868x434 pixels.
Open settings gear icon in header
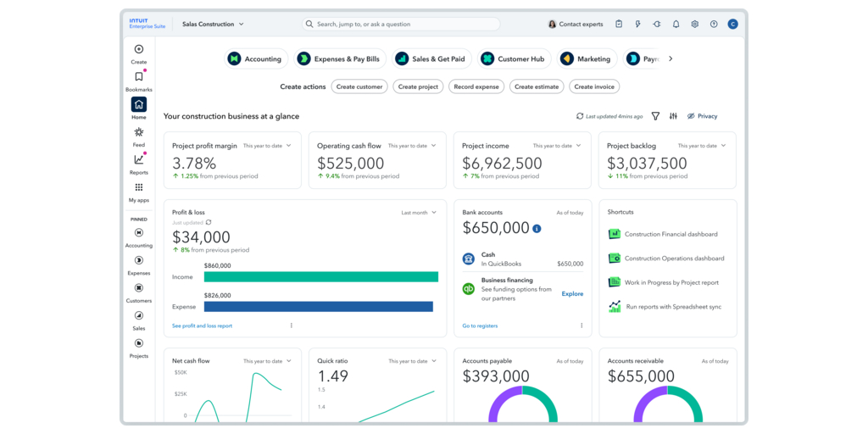pyautogui.click(x=694, y=25)
